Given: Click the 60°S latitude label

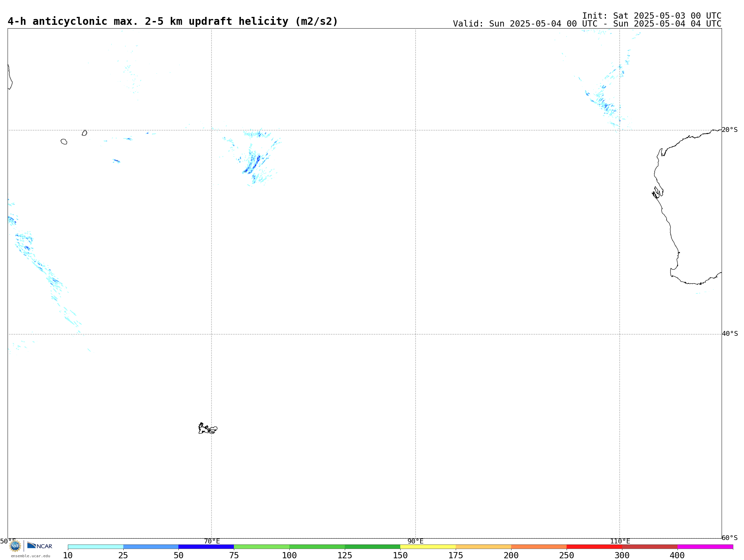Looking at the screenshot, I should click(x=730, y=538).
